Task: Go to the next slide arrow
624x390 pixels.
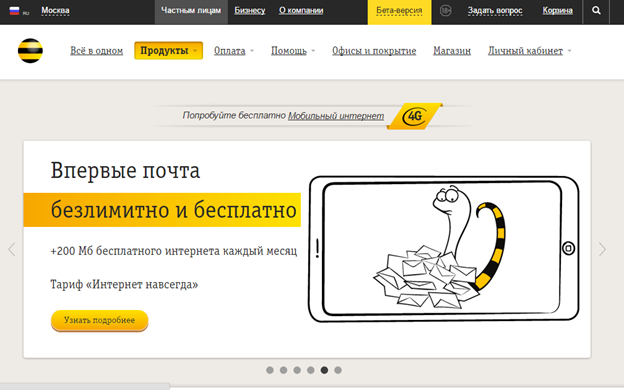Action: tap(602, 249)
